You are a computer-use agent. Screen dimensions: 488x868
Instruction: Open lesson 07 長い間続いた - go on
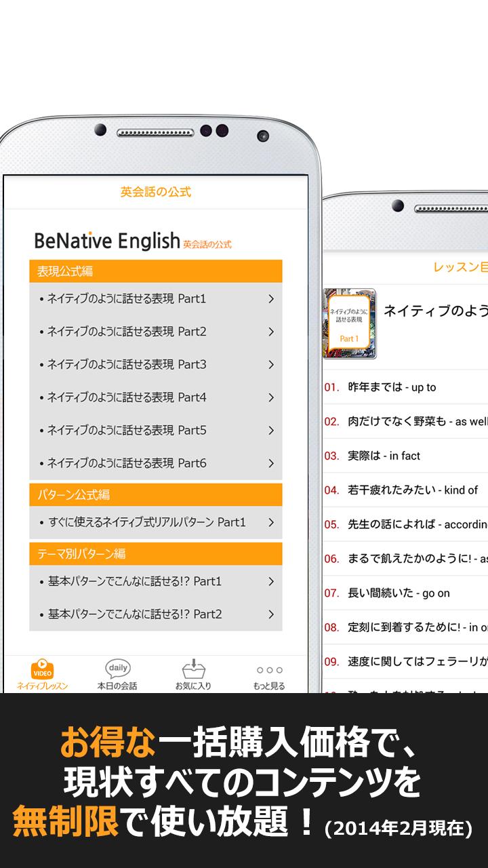pyautogui.click(x=405, y=593)
